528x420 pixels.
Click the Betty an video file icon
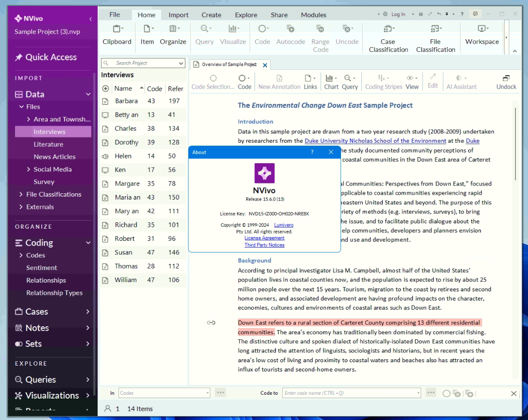coord(105,115)
